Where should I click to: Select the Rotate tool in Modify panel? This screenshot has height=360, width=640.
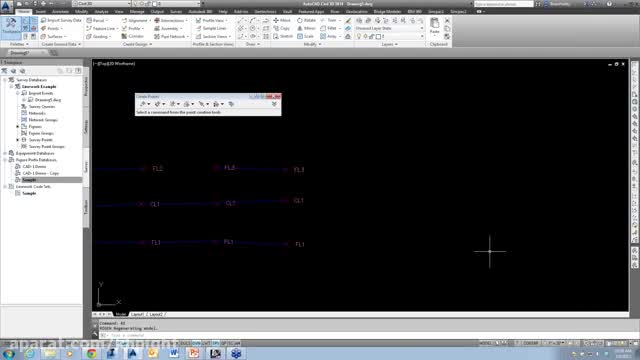click(307, 20)
